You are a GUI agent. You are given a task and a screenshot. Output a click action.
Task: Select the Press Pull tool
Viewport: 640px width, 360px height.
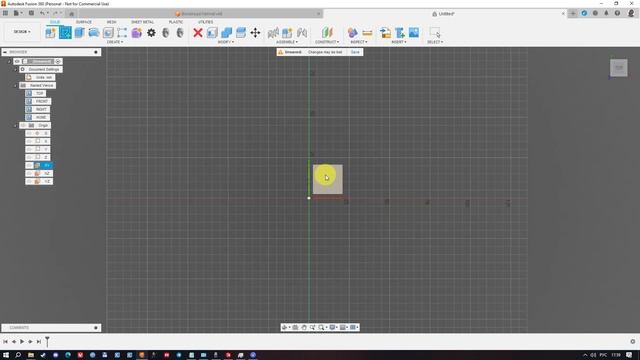click(x=212, y=33)
